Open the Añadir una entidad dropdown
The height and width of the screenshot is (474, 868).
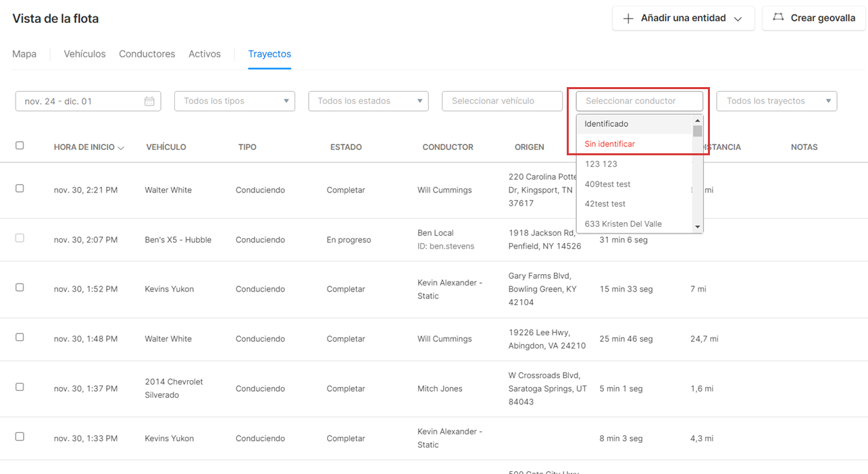(x=683, y=18)
